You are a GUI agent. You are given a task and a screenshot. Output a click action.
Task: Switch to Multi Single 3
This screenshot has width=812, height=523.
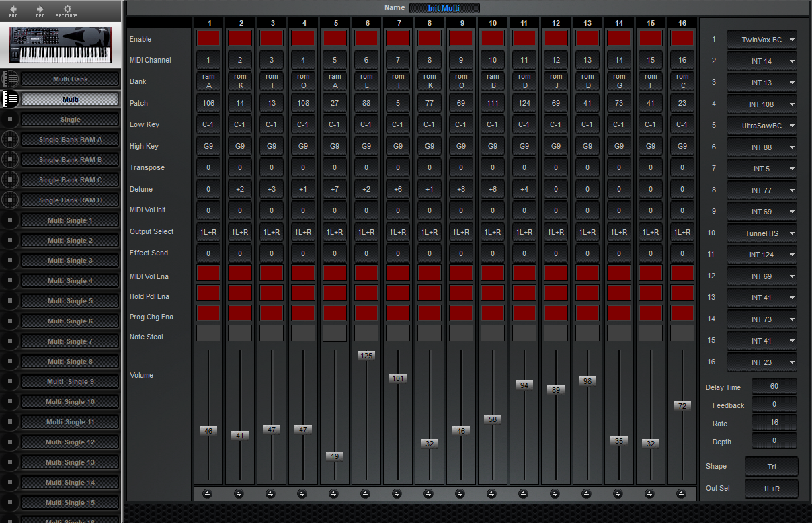[x=70, y=261]
